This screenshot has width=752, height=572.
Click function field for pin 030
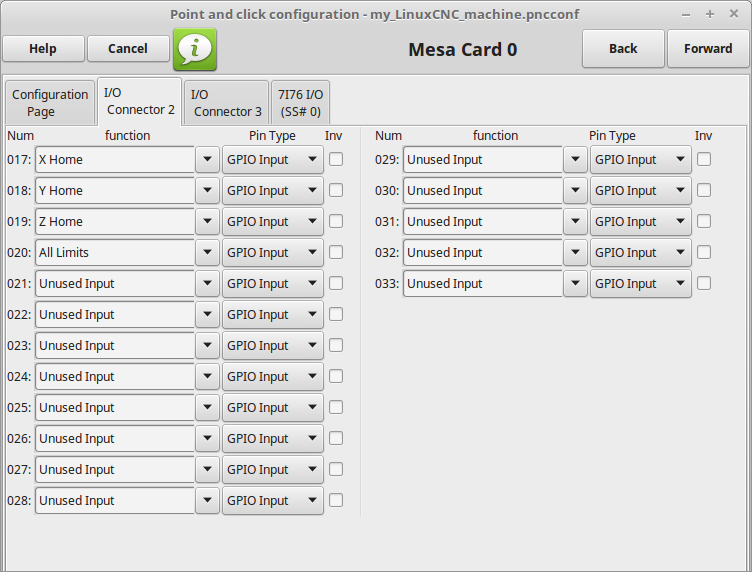pos(482,190)
